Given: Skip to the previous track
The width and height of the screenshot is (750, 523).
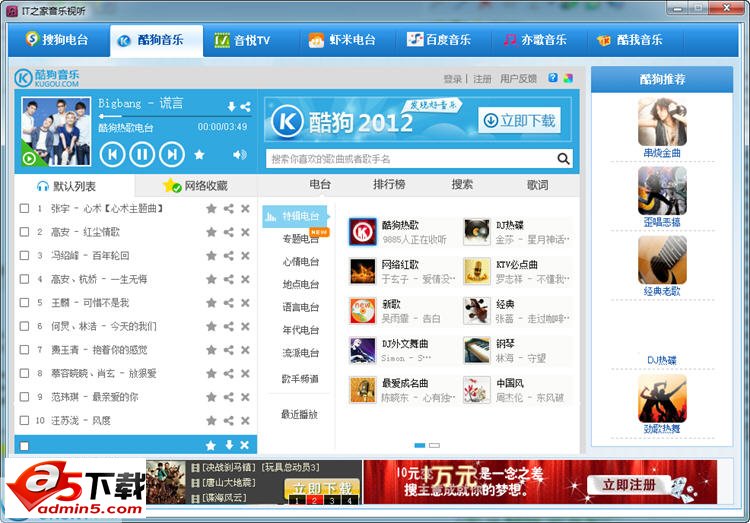Looking at the screenshot, I should (112, 154).
